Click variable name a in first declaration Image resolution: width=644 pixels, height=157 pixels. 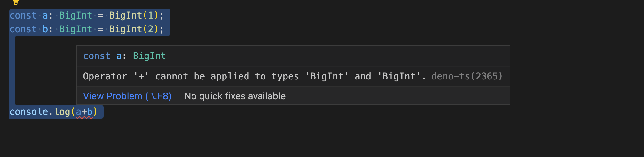pyautogui.click(x=45, y=16)
